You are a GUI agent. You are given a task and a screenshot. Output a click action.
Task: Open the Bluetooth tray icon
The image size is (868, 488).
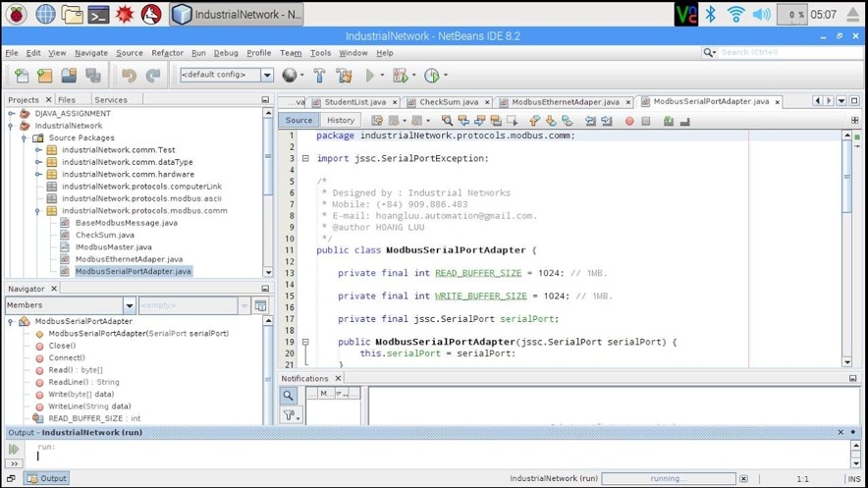pos(711,14)
